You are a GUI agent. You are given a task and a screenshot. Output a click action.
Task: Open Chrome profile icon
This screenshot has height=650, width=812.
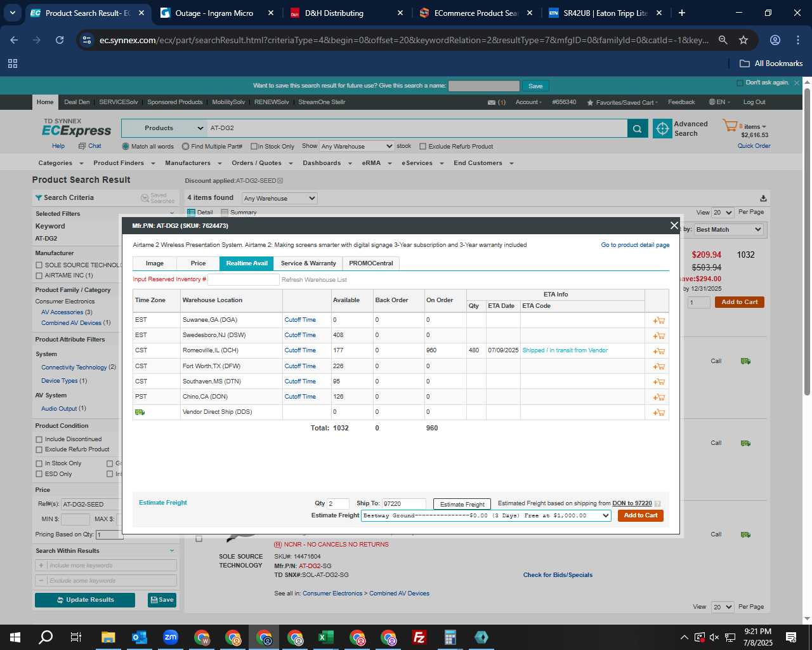pyautogui.click(x=775, y=40)
